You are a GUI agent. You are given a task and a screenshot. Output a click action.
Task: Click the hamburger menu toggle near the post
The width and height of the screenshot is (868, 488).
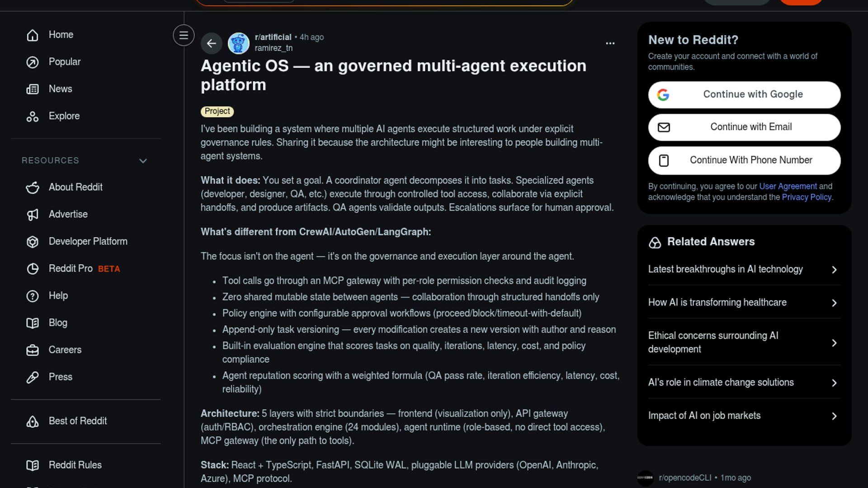(184, 35)
